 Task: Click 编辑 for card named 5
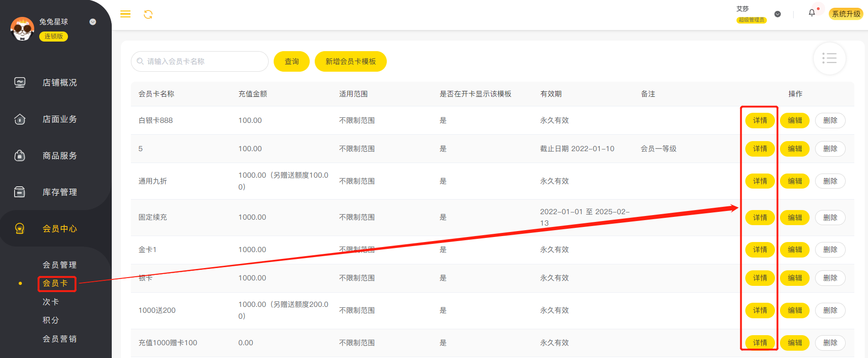click(795, 149)
